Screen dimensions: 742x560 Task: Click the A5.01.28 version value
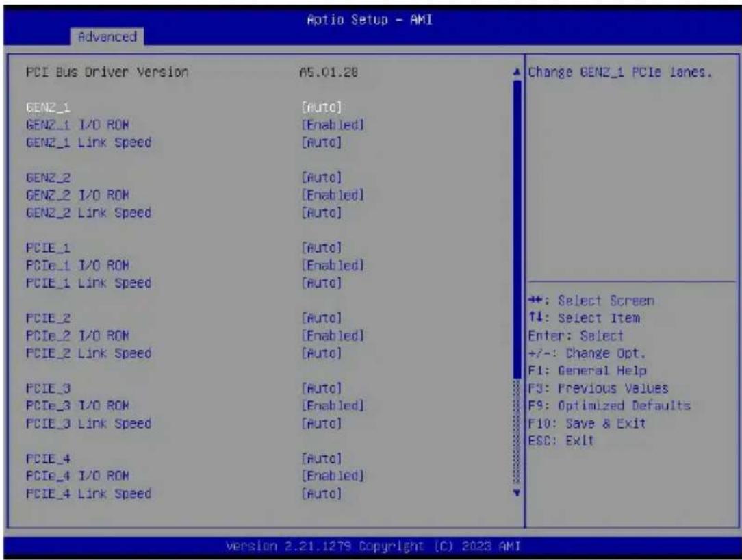point(329,73)
